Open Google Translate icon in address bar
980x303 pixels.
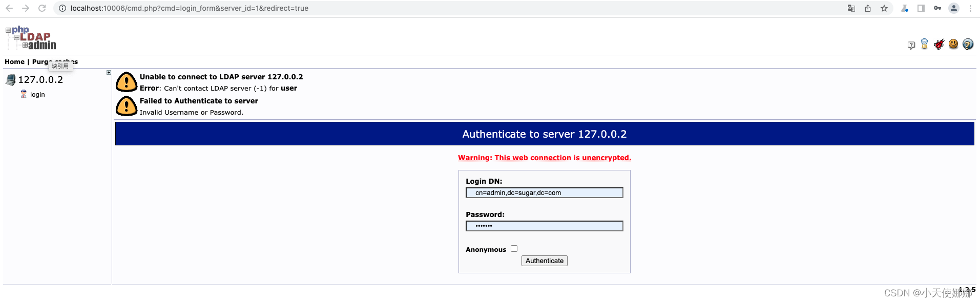click(x=851, y=8)
